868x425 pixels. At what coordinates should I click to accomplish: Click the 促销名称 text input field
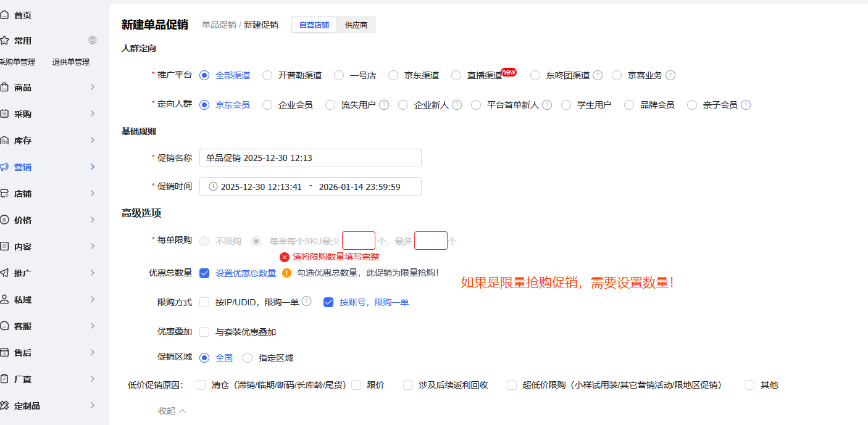pos(310,158)
